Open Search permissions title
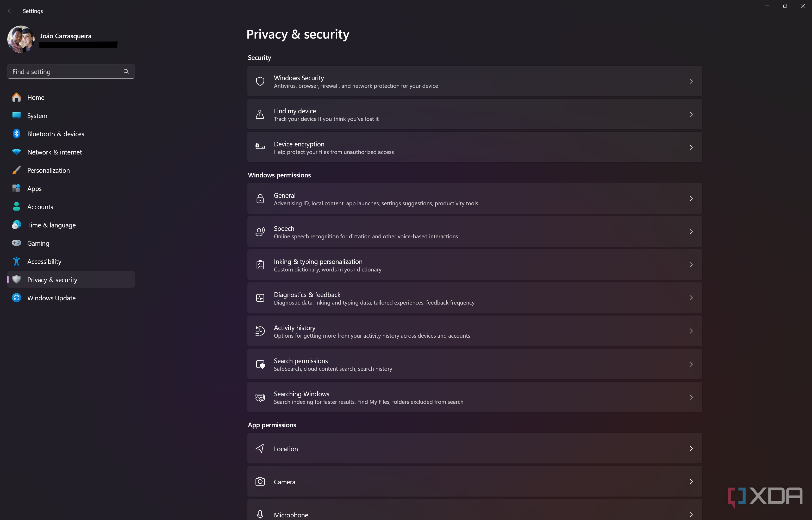Image resolution: width=812 pixels, height=520 pixels. (x=301, y=361)
